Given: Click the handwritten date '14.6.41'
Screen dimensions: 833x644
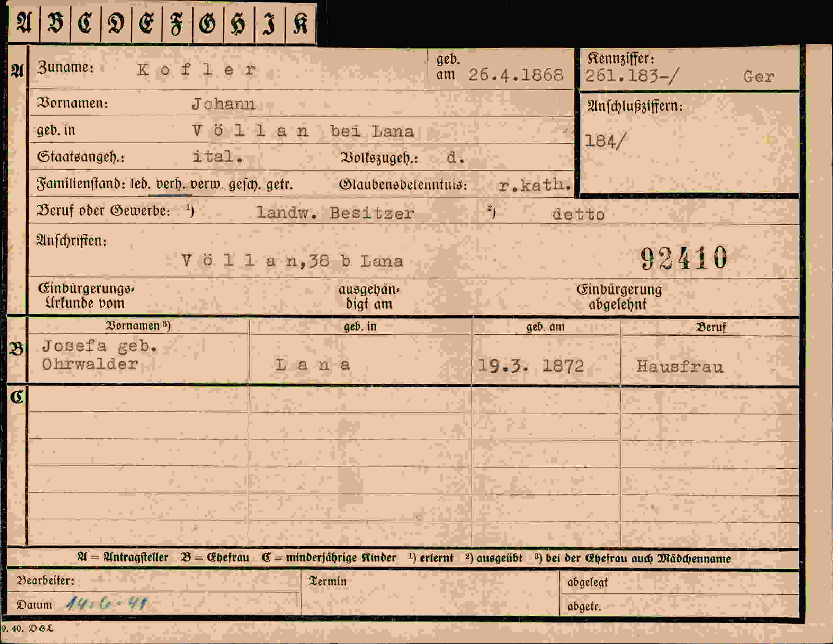Looking at the screenshot, I should tap(107, 603).
